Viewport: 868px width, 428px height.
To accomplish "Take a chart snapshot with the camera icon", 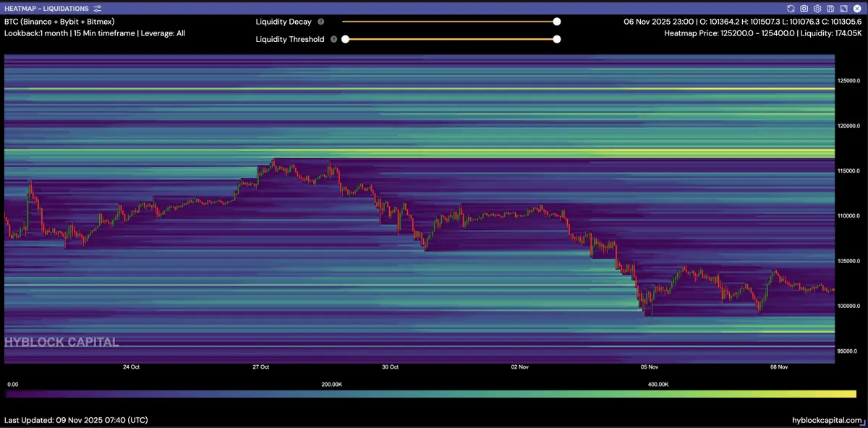I will pyautogui.click(x=804, y=9).
